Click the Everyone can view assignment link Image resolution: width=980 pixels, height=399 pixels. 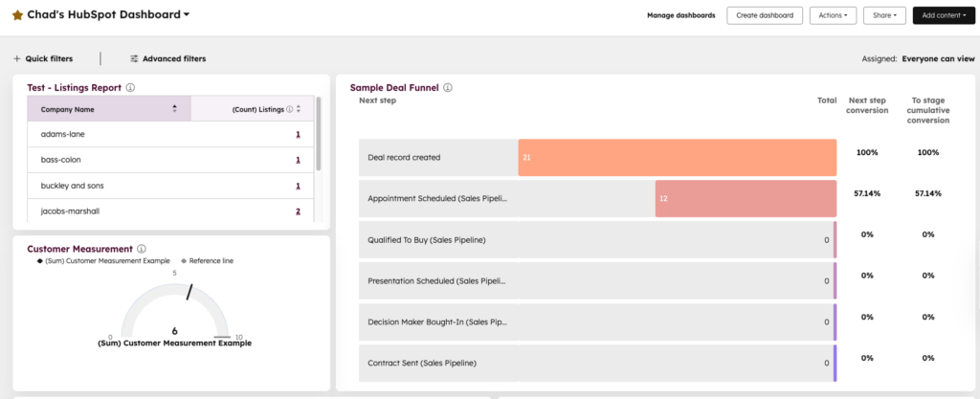(938, 58)
